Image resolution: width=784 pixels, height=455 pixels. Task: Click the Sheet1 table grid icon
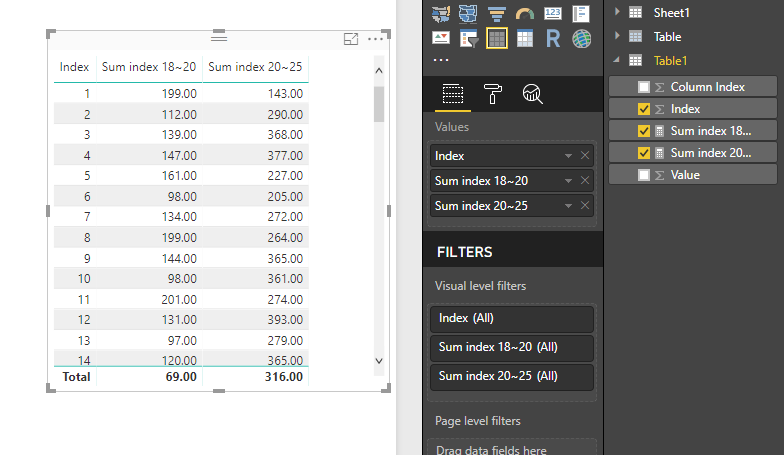[x=636, y=12]
